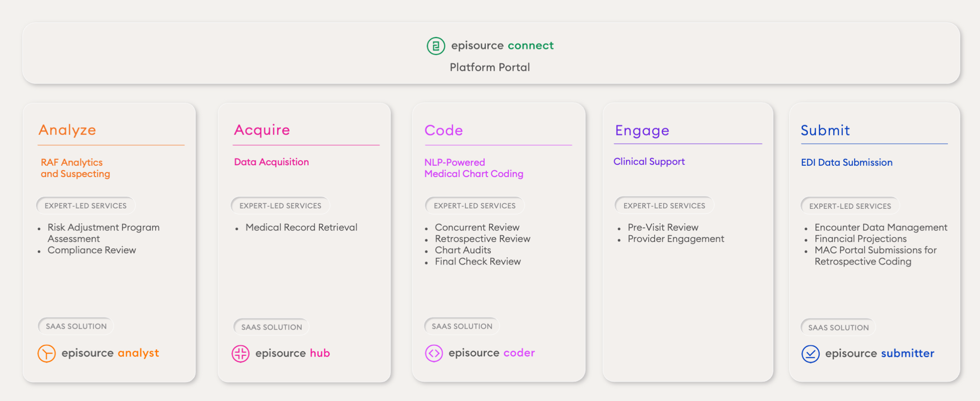Screen dimensions: 980x401
Task: Click the Clinical Support link
Action: pyautogui.click(x=649, y=162)
